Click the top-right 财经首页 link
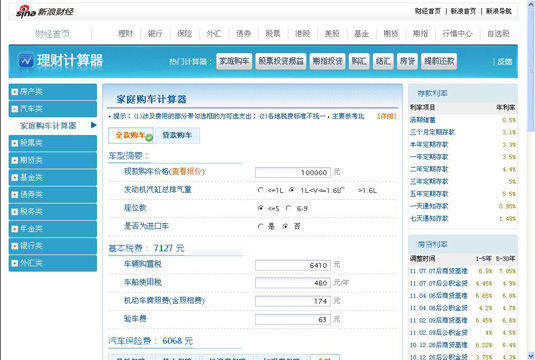The image size is (535, 360). (x=428, y=11)
